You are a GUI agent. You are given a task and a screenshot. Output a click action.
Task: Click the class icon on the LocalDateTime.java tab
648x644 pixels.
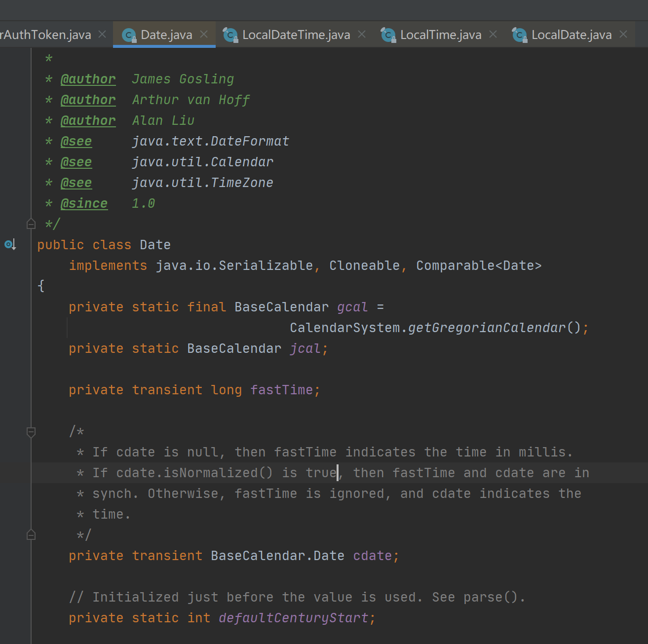230,35
